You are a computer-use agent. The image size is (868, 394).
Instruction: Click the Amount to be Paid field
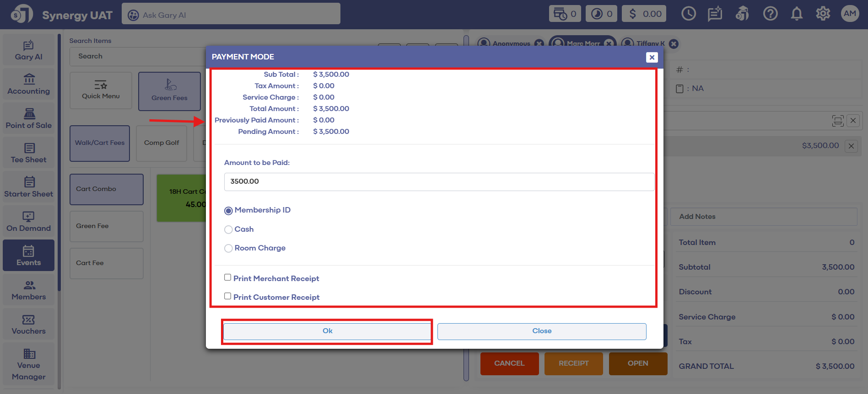439,182
